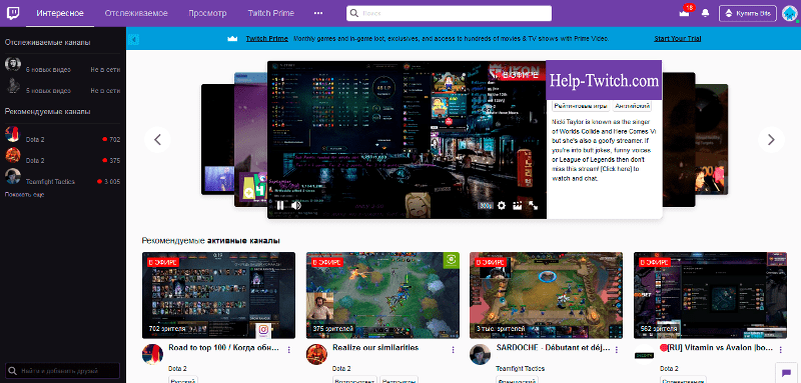Toggle theater mode in featured player

(x=517, y=205)
